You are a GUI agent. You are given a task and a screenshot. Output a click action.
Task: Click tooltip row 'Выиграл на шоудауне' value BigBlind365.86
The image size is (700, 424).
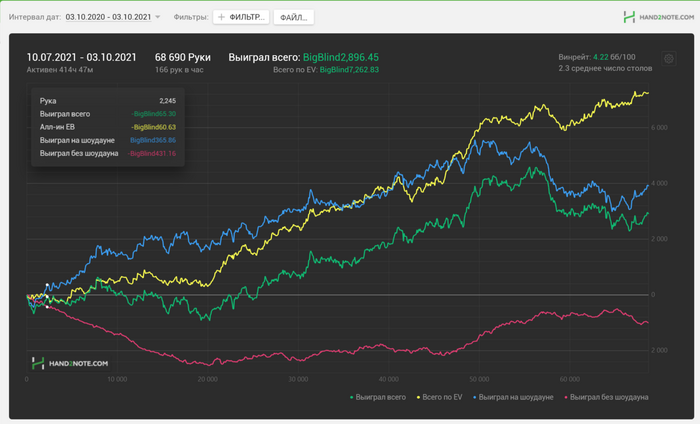pos(153,140)
